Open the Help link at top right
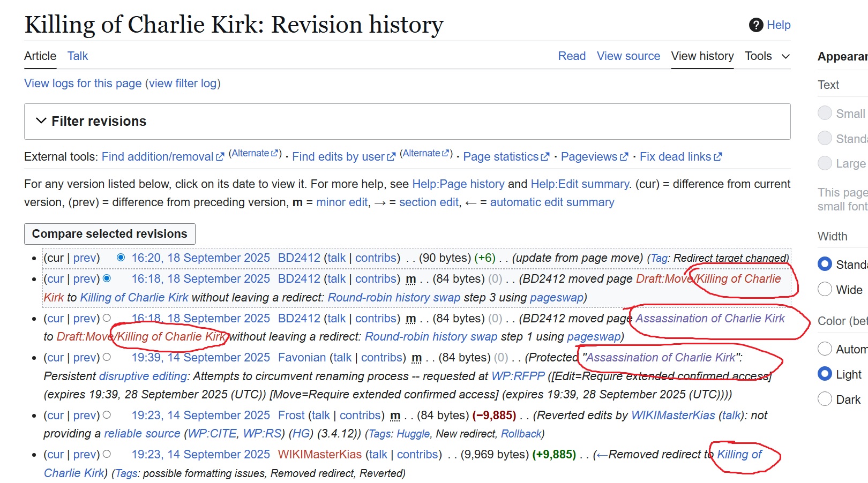868x483 pixels. coord(779,25)
